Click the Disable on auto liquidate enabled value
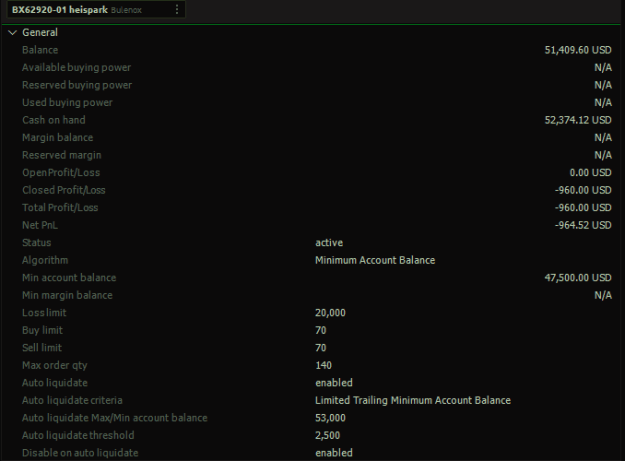This screenshot has height=461, width=625. tap(334, 453)
